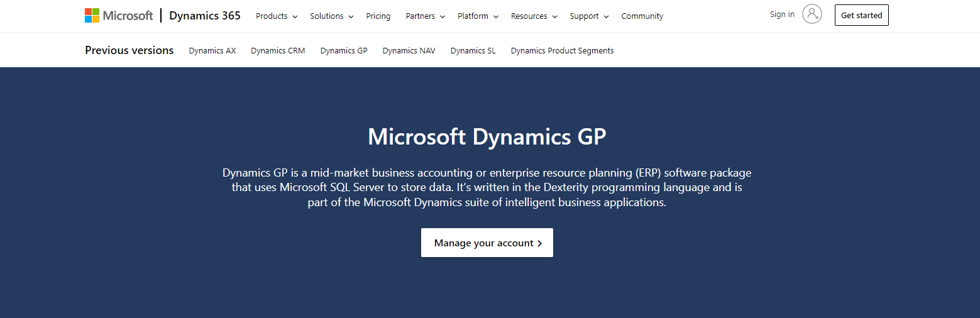Image resolution: width=980 pixels, height=318 pixels.
Task: Click the Microsoft Dynamics GP heading
Action: pyautogui.click(x=487, y=137)
